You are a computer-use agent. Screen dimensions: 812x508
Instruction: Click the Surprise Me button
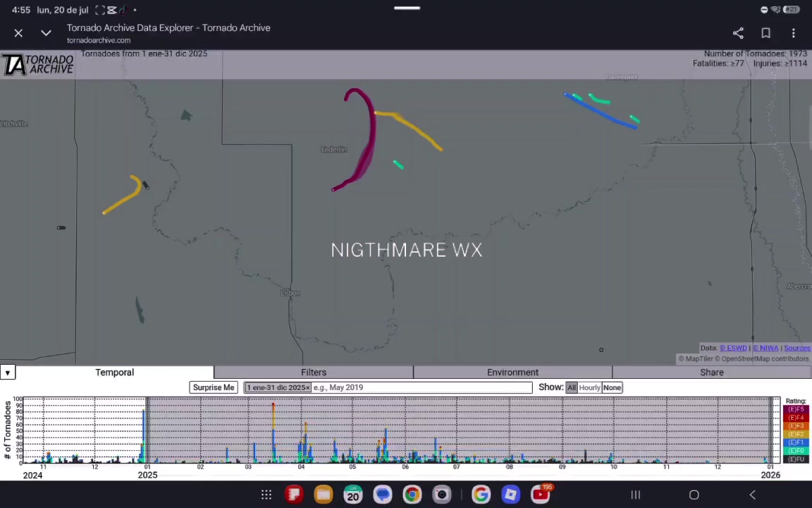pos(214,387)
